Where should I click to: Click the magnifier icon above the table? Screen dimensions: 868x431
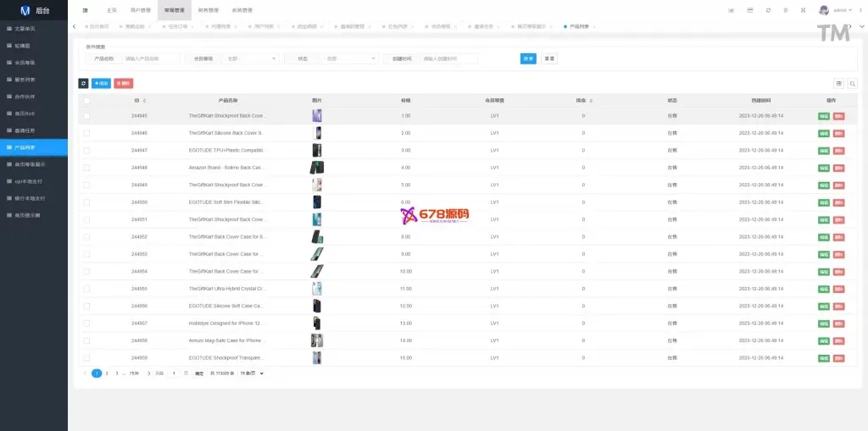pyautogui.click(x=852, y=83)
